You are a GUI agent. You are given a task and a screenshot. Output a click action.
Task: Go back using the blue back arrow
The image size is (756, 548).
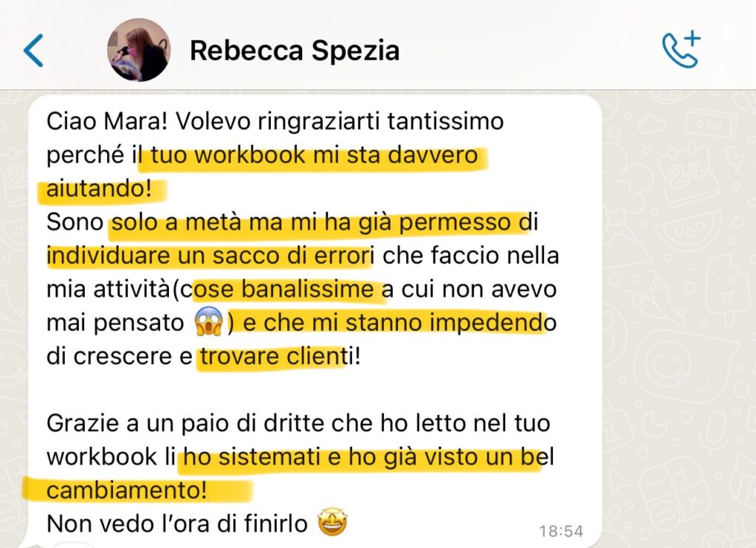33,50
